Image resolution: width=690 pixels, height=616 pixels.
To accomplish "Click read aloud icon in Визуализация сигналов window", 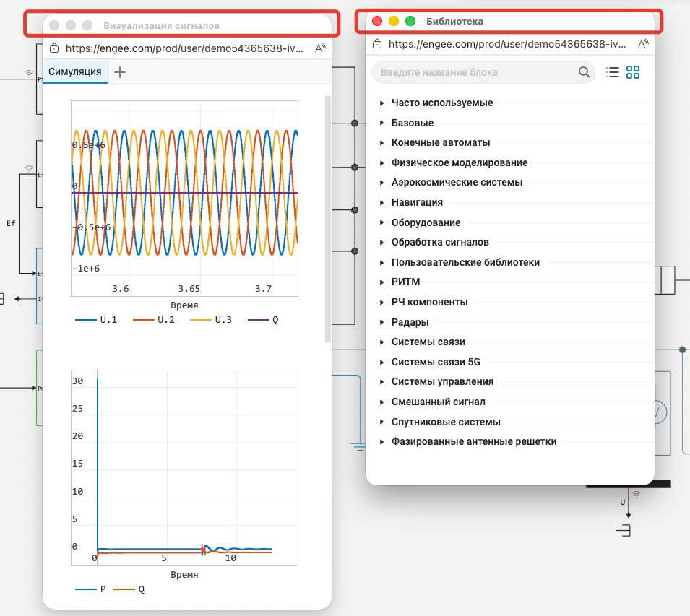I will [321, 49].
